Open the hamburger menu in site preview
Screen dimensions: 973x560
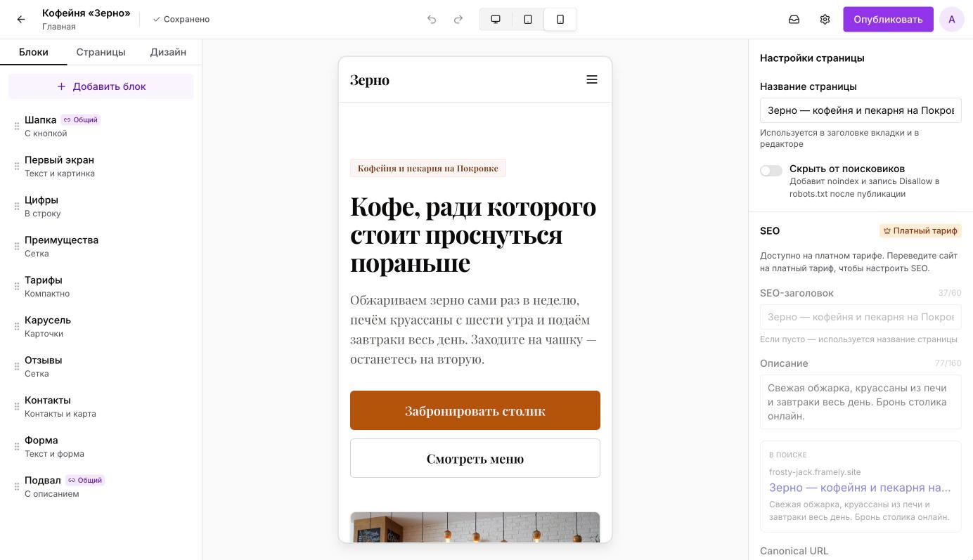[592, 79]
